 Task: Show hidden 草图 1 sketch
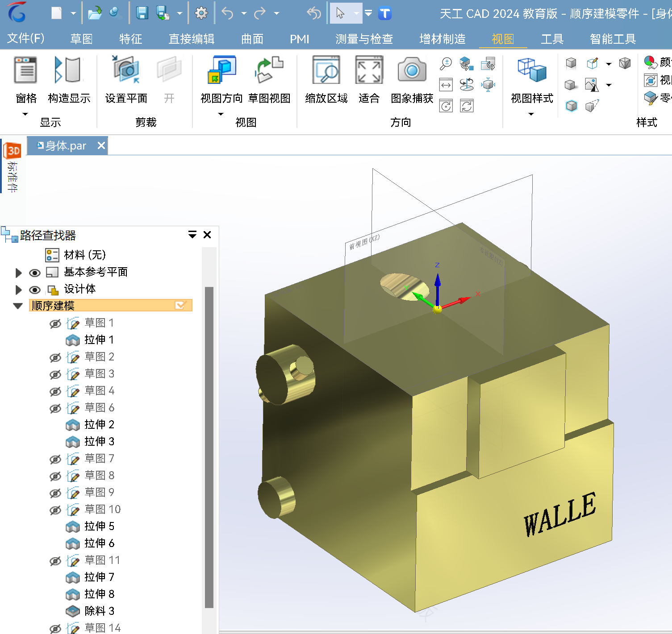click(55, 323)
